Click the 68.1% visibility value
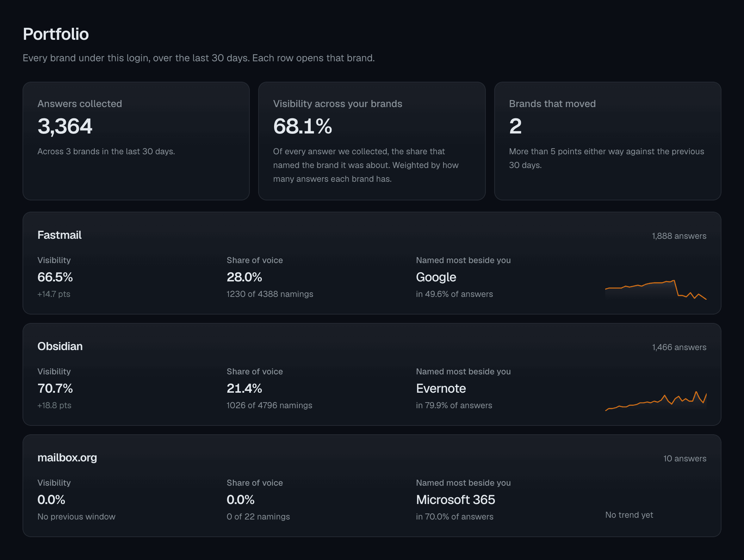The height and width of the screenshot is (560, 744). click(x=303, y=126)
